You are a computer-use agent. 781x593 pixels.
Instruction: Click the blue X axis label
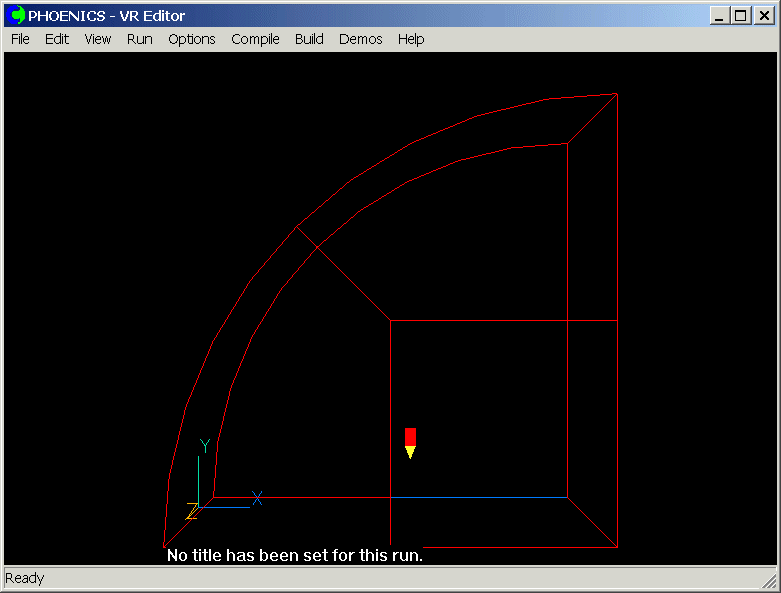[x=257, y=498]
